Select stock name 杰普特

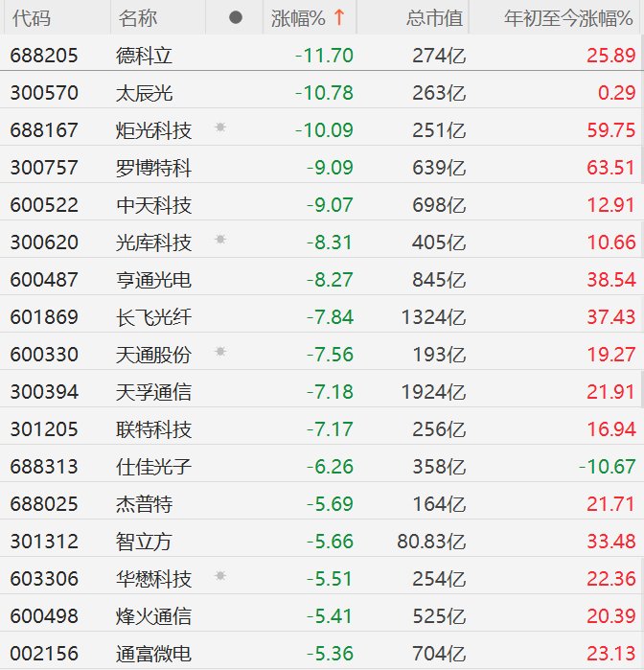[144, 504]
